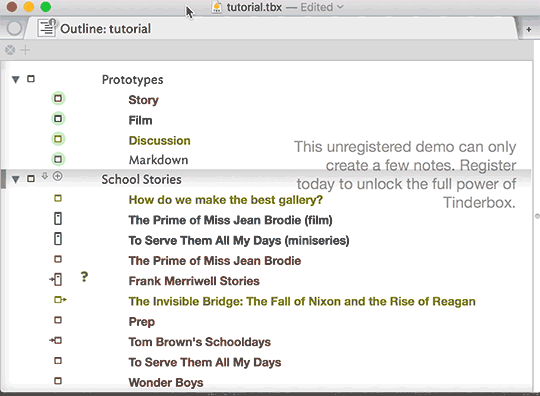This screenshot has width=540, height=396.
Task: Click the icon for The Prime of Miss Jean Brodie (film)
Action: 58,219
